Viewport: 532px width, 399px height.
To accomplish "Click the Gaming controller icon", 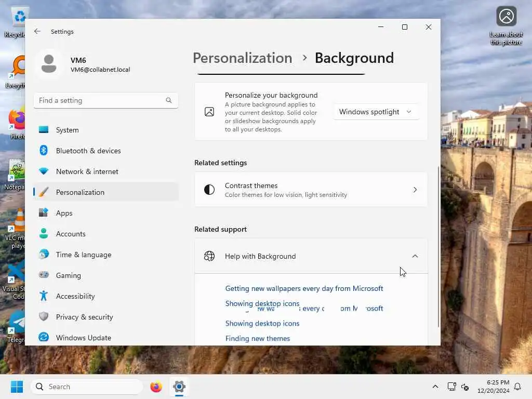I will click(44, 275).
